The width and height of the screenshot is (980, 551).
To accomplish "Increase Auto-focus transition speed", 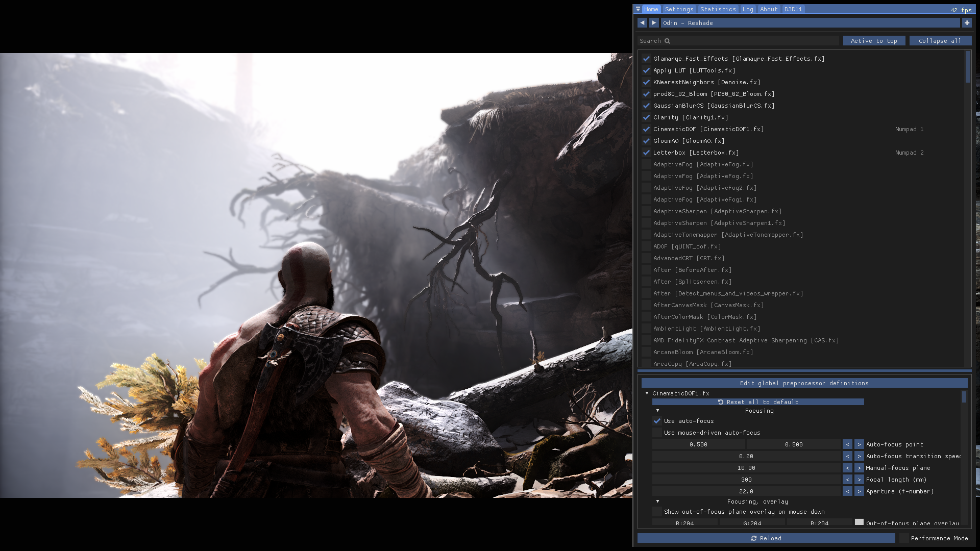I will click(x=859, y=456).
